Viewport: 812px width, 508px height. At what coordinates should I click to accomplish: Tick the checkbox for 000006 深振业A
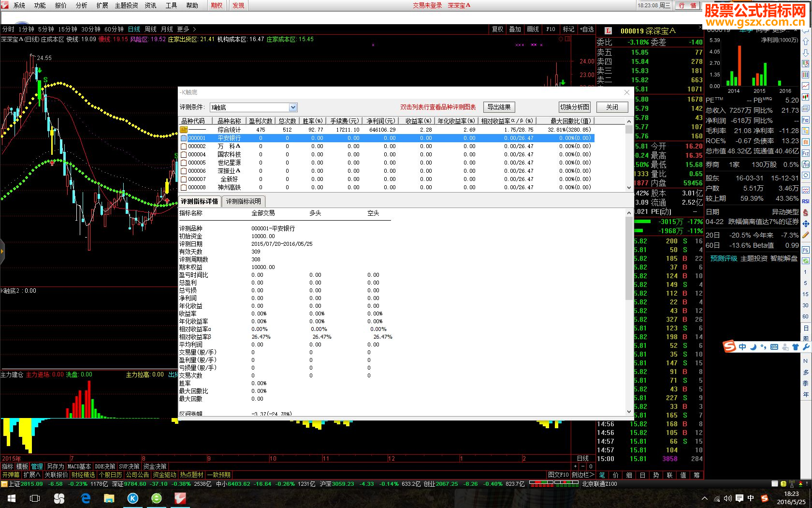click(x=184, y=171)
